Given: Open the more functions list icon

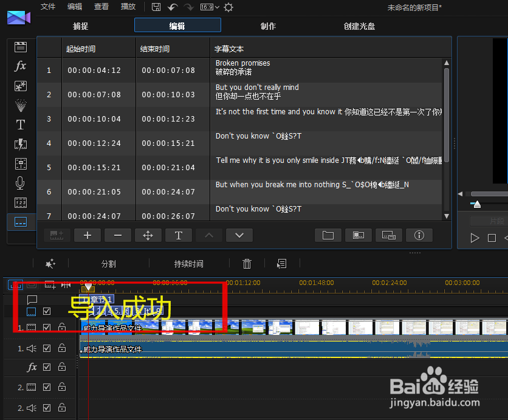Looking at the screenshot, I should [281, 264].
